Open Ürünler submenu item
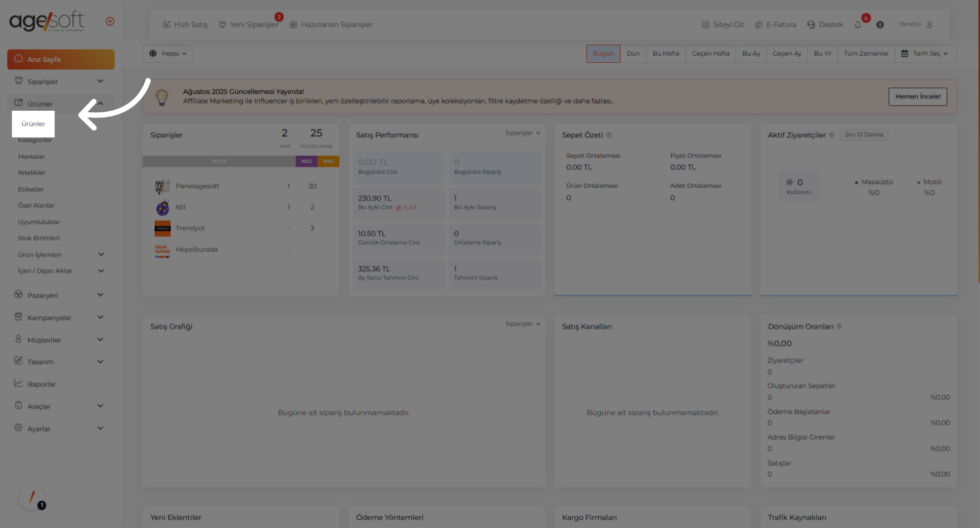Screen dimensions: 980x528 (x=33, y=124)
